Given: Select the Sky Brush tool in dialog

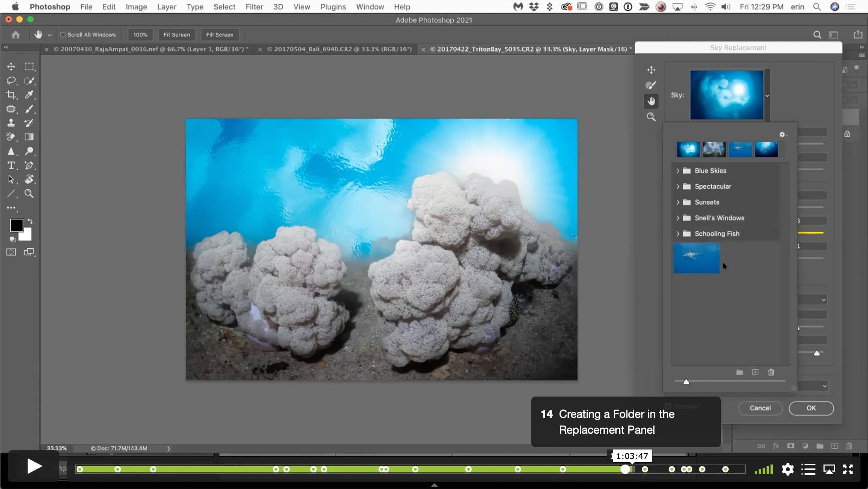Looking at the screenshot, I should 651,85.
